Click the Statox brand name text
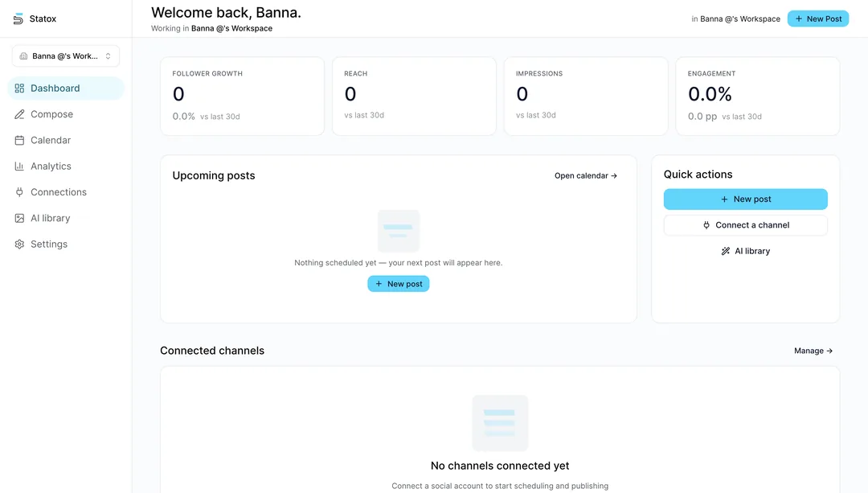 pyautogui.click(x=43, y=18)
